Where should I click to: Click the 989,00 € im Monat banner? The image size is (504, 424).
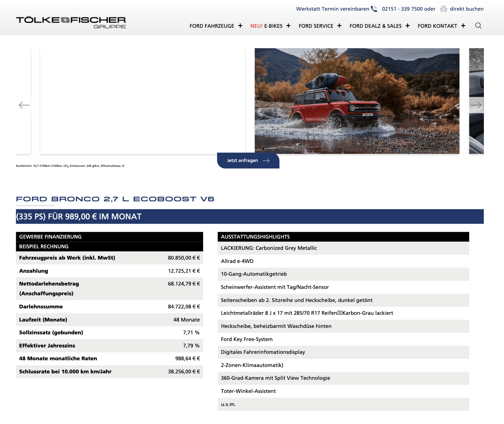pyautogui.click(x=250, y=217)
